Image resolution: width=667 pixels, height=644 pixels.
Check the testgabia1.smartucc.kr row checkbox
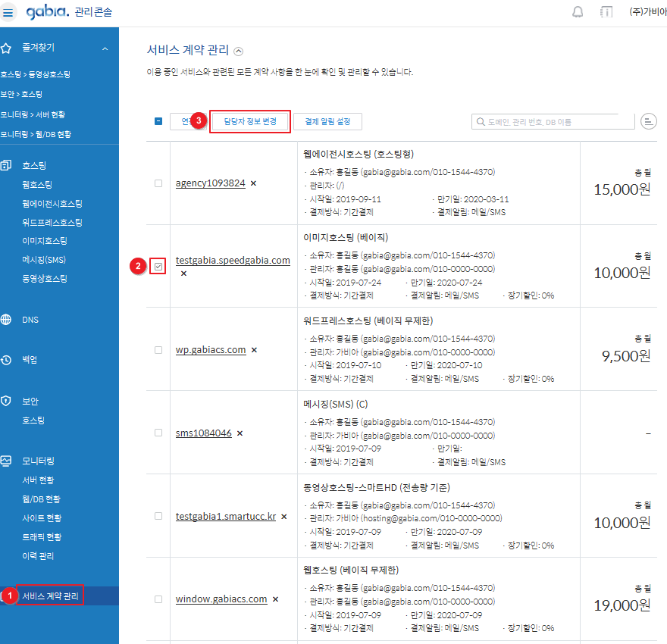158,516
